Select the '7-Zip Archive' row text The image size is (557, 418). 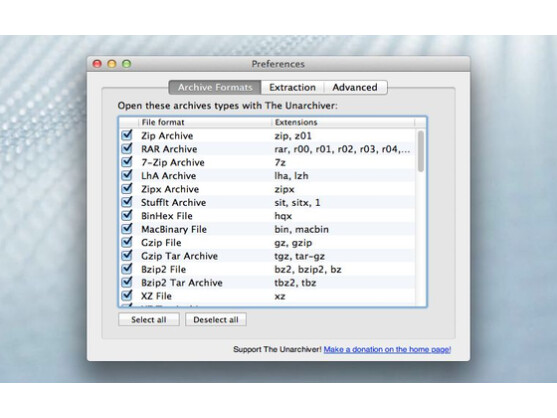click(x=173, y=163)
